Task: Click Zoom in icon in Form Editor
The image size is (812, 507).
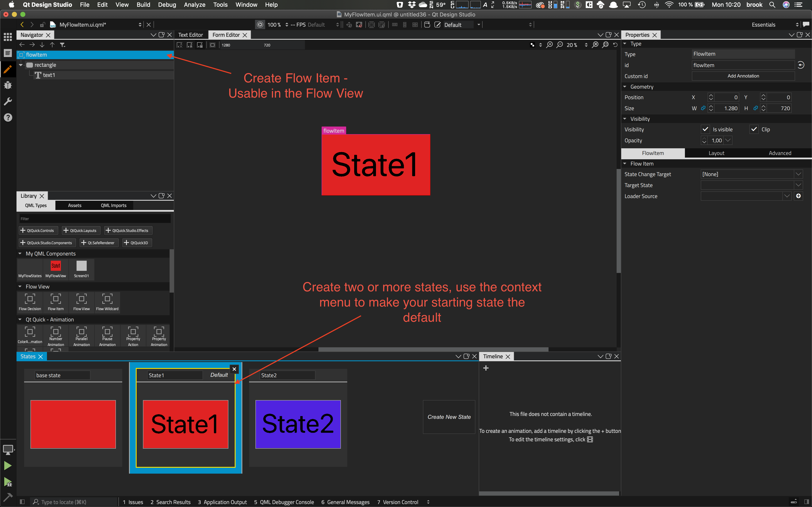Action: coord(550,45)
